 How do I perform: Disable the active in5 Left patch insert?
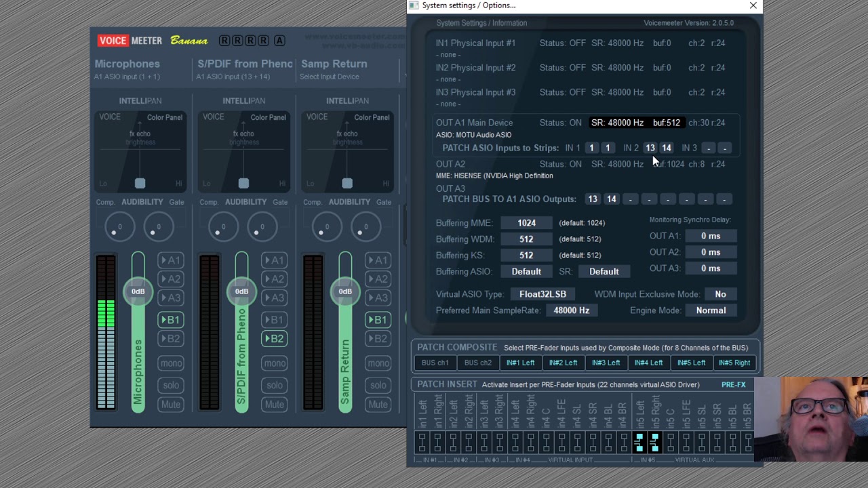click(x=639, y=443)
